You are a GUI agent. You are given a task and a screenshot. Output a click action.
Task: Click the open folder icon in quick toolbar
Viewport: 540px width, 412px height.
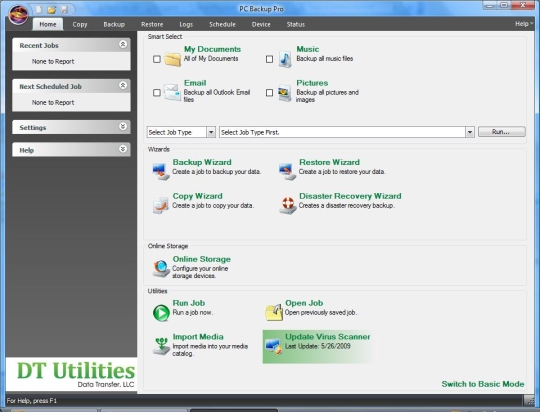tap(52, 10)
